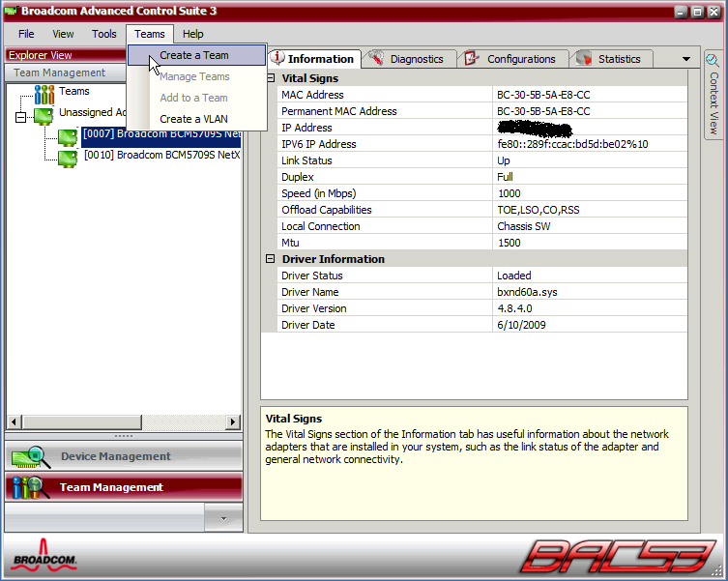Click the adapter icon beside [0010] Broadcom
728x581 pixels.
click(x=68, y=159)
